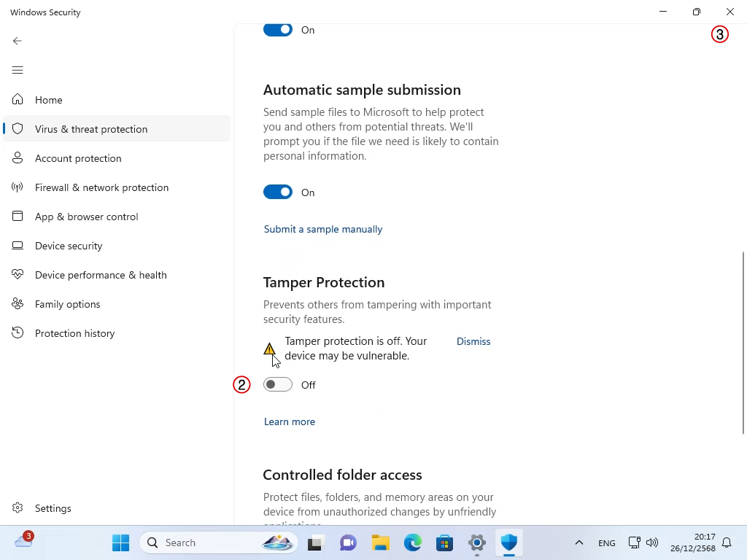
Task: Open the hamburger navigation menu
Action: pyautogui.click(x=18, y=70)
